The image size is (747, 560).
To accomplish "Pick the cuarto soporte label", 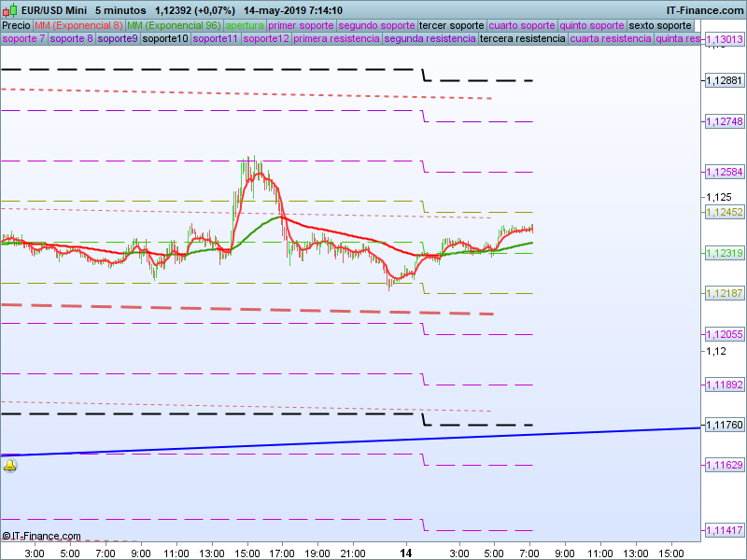I will [x=521, y=25].
